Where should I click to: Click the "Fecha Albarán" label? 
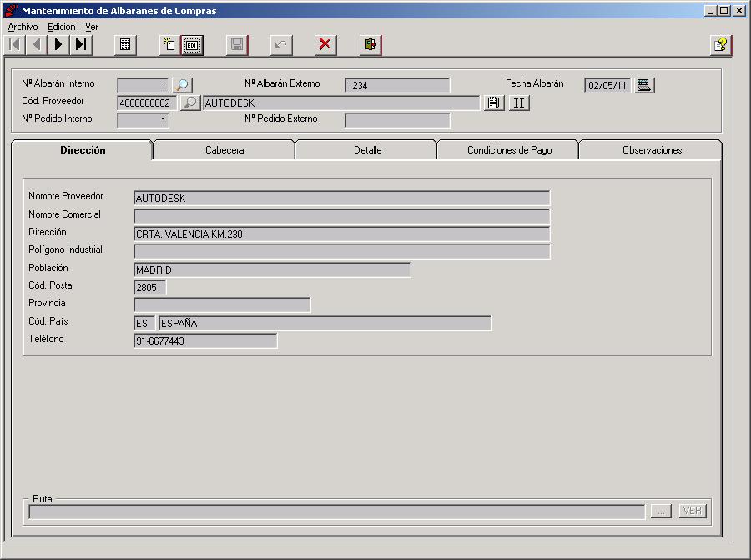point(535,83)
